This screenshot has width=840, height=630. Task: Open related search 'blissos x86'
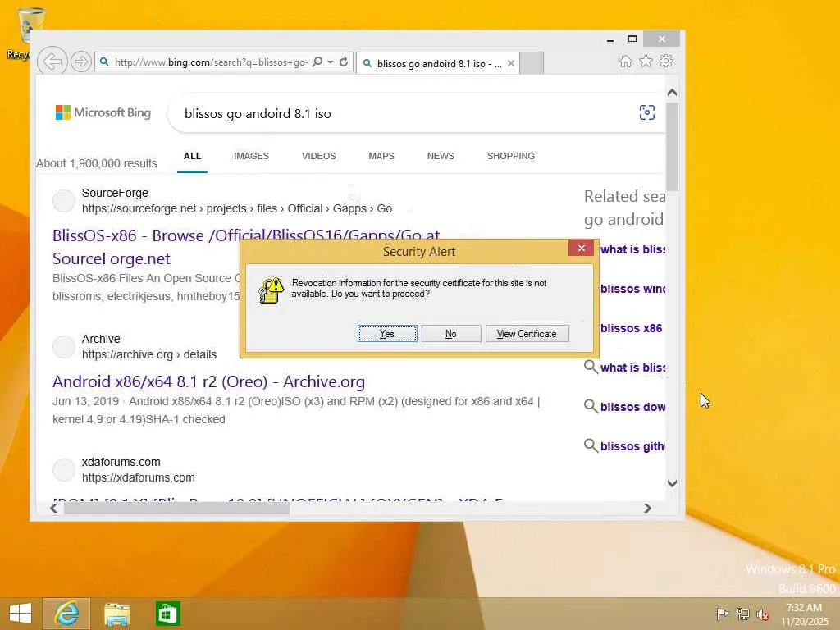(x=631, y=328)
